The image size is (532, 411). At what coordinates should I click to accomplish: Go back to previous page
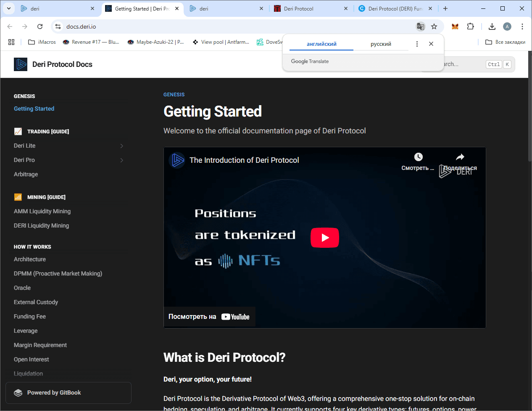10,27
